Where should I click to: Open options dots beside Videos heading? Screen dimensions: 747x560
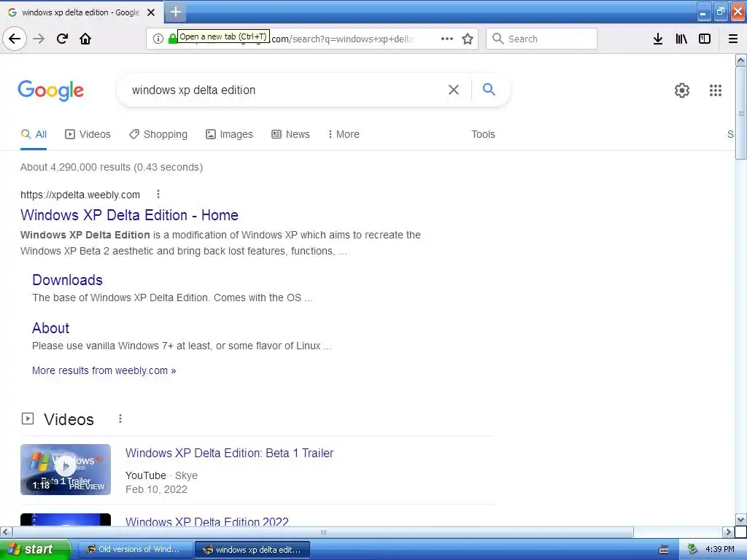120,419
